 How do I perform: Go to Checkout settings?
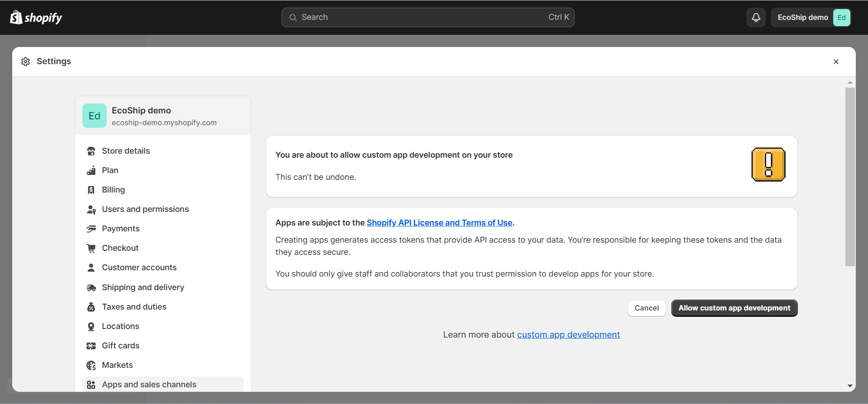click(x=163, y=248)
